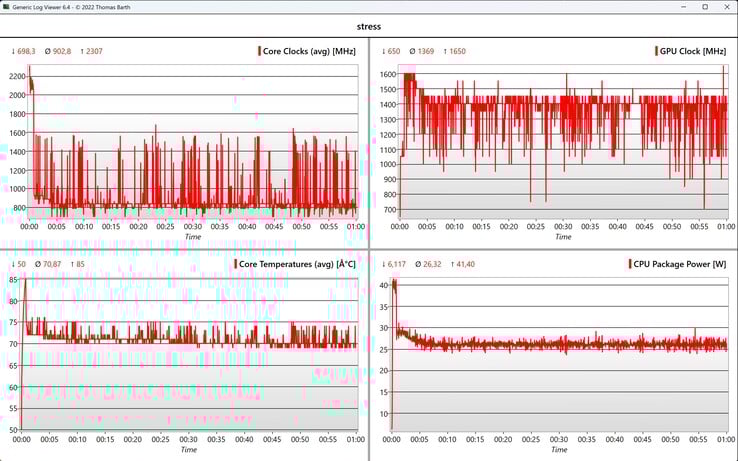Click the Core Temperatures (avg) legend label
Image resolution: width=738 pixels, height=461 pixels.
[297, 264]
